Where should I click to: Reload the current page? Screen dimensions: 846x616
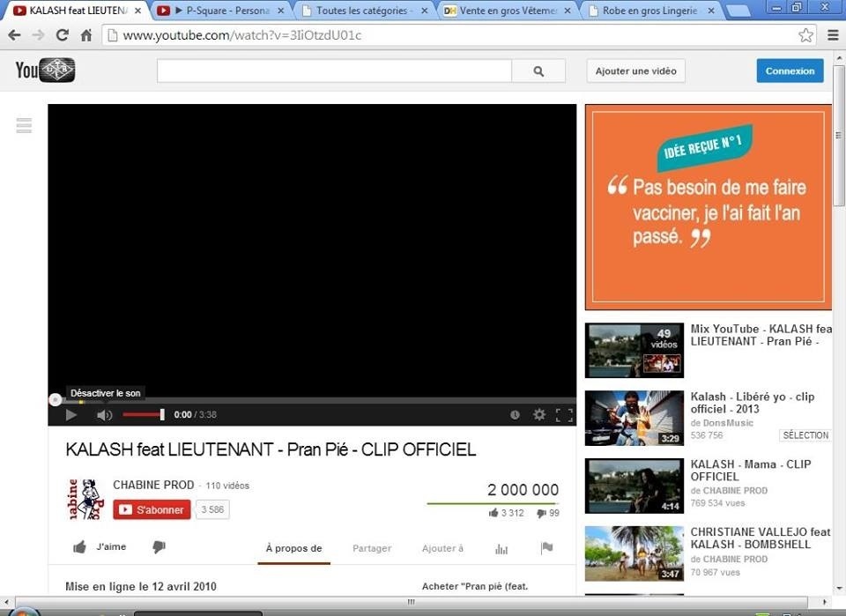tap(62, 35)
